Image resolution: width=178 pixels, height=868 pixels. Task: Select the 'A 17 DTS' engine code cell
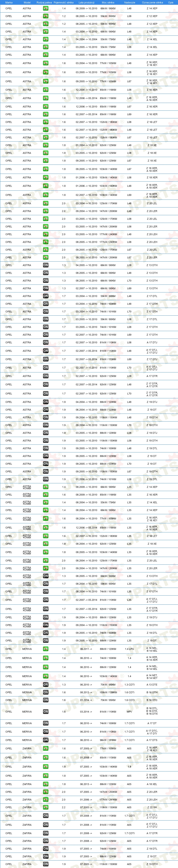152,740
